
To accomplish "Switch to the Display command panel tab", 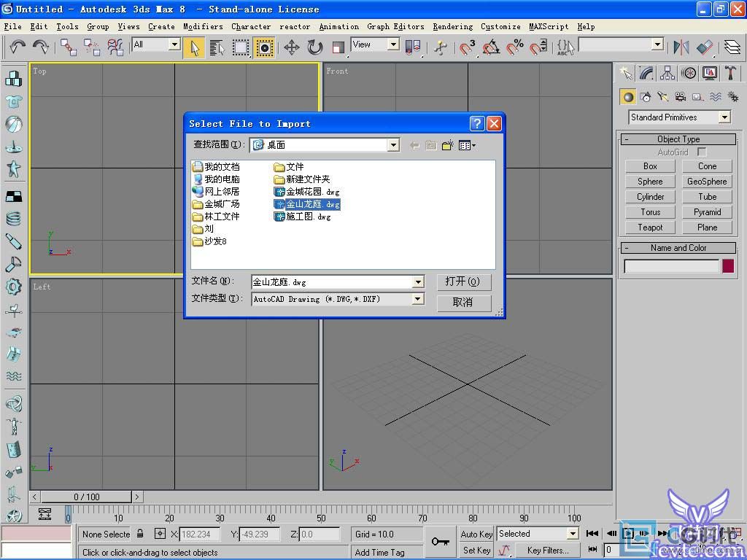I will coord(709,74).
